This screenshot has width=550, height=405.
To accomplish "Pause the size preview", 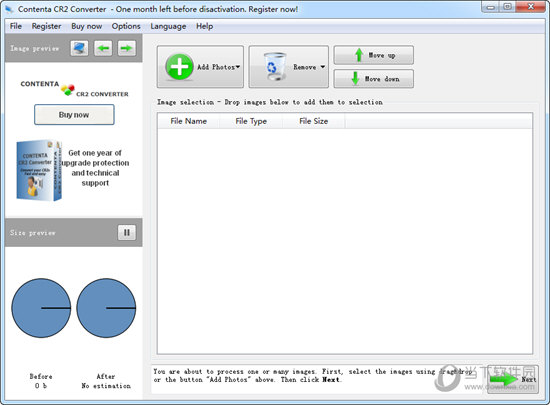I will coord(127,232).
